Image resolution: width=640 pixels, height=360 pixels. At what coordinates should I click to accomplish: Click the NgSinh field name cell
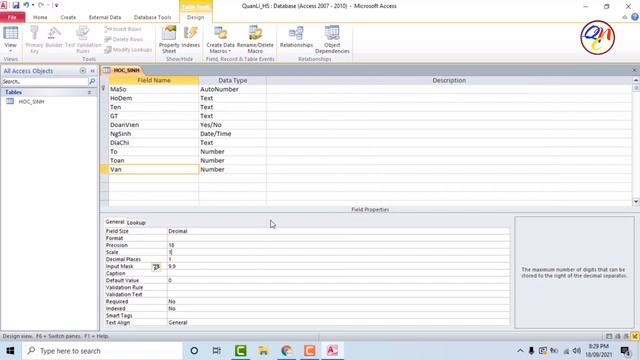(x=154, y=133)
